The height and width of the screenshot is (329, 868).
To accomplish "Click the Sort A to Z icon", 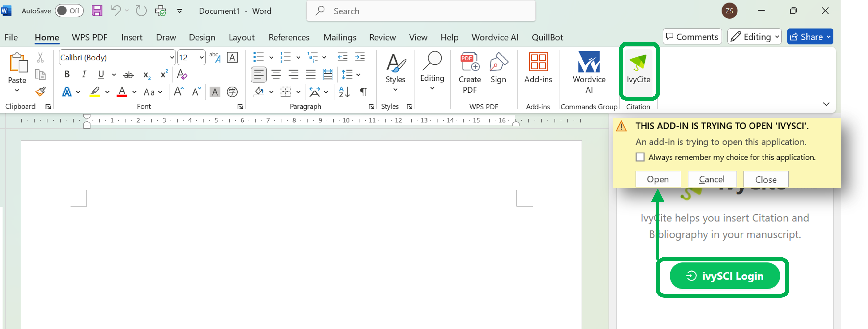I will click(344, 92).
